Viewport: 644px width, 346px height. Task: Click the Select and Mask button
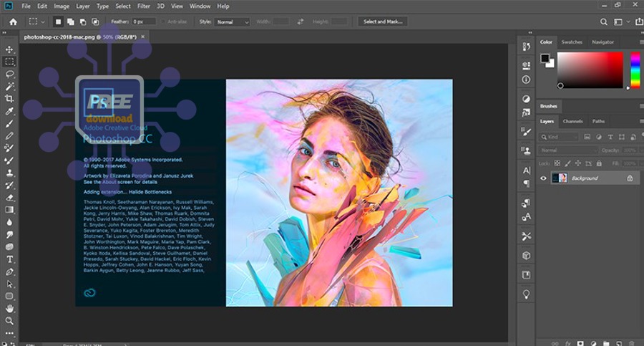383,21
